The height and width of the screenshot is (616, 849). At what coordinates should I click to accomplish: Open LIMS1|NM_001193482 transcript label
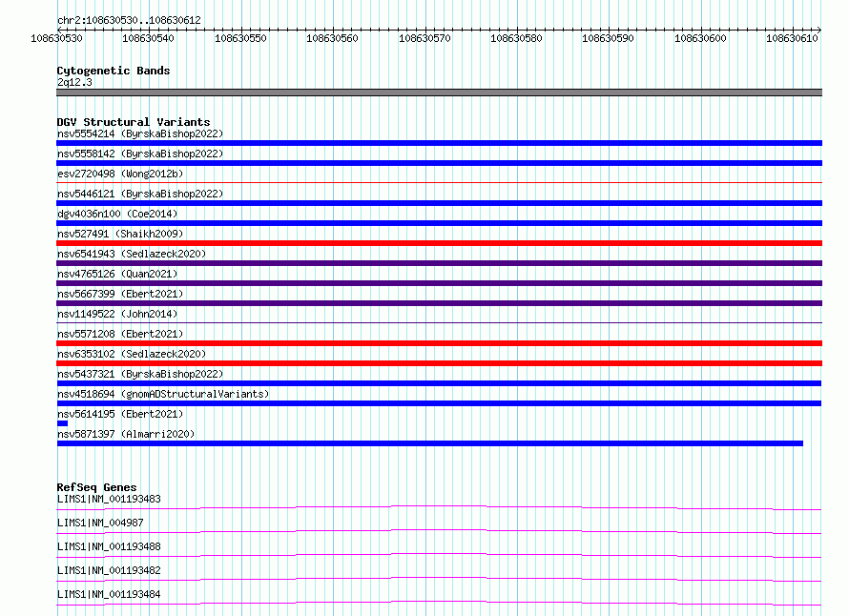[x=109, y=570]
